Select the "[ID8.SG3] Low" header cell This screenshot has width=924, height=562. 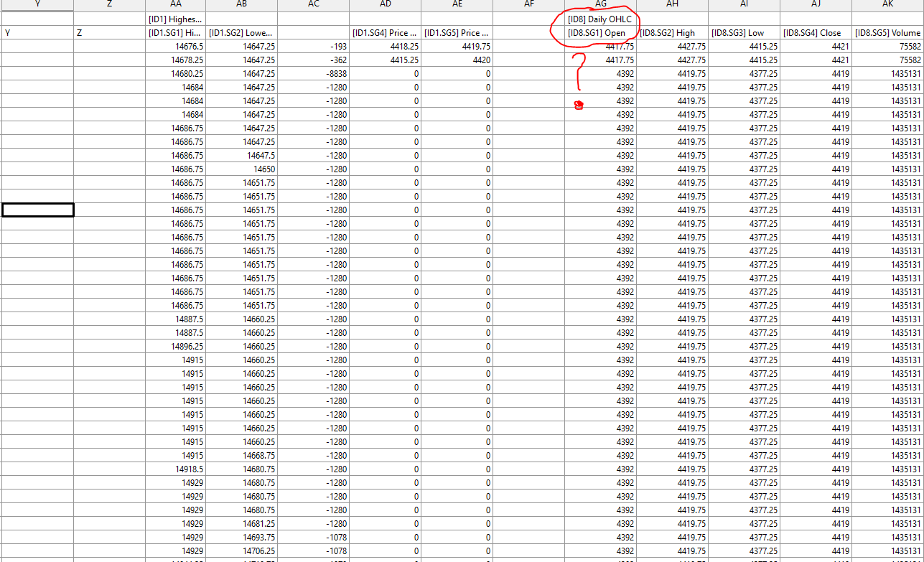[744, 33]
